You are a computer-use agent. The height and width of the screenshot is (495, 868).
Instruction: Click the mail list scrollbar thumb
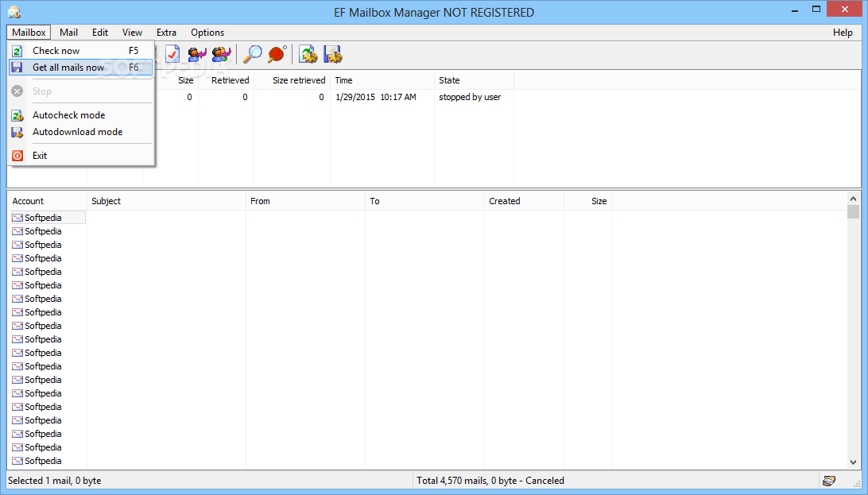853,212
